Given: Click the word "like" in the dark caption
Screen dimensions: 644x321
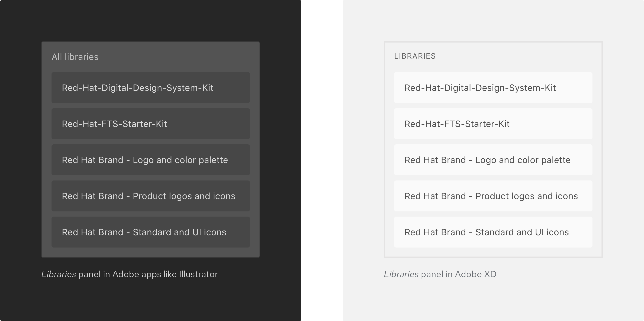Looking at the screenshot, I should (170, 274).
